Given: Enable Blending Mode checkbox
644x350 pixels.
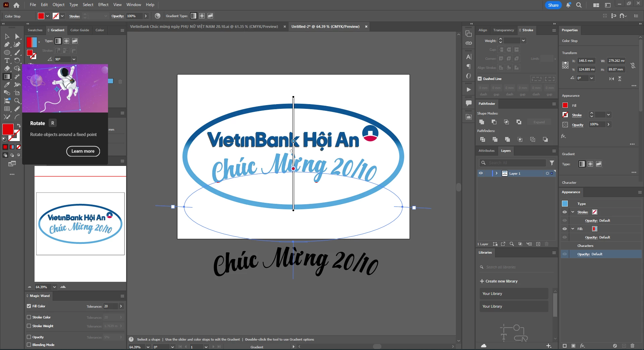Looking at the screenshot, I should pyautogui.click(x=29, y=345).
